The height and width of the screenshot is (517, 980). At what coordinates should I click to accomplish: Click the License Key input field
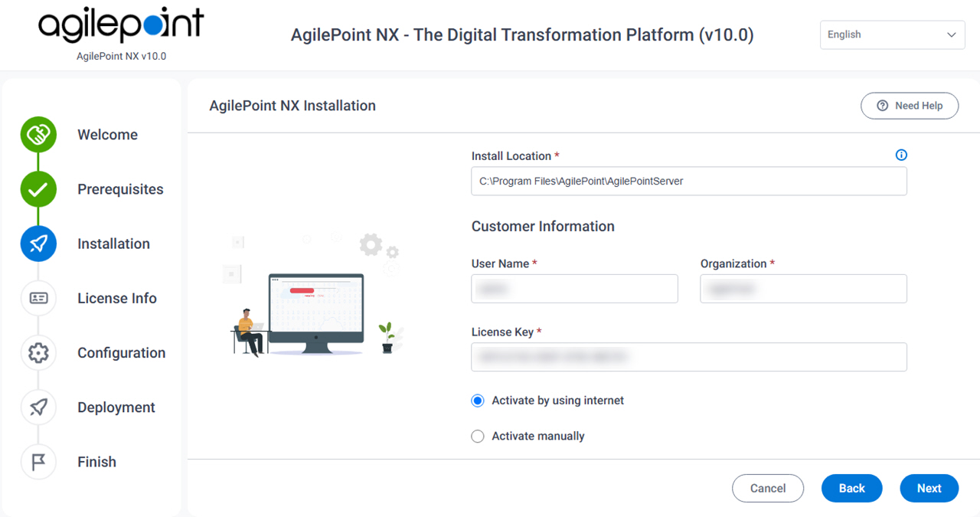tap(689, 357)
